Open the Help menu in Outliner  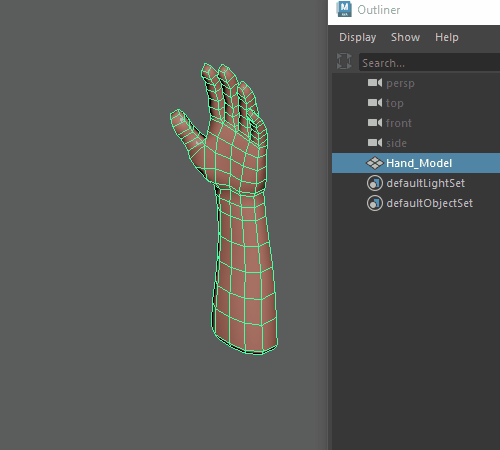tap(447, 37)
